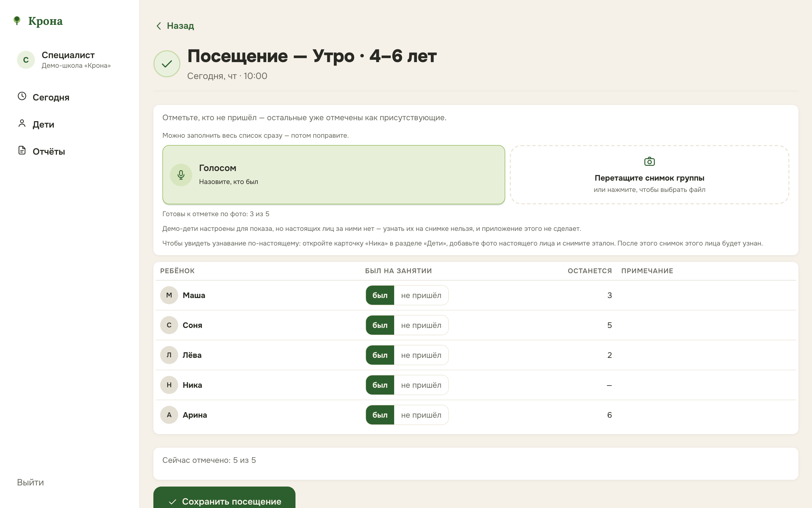Mark Арина as не пришёл
The width and height of the screenshot is (812, 508).
pos(421,415)
